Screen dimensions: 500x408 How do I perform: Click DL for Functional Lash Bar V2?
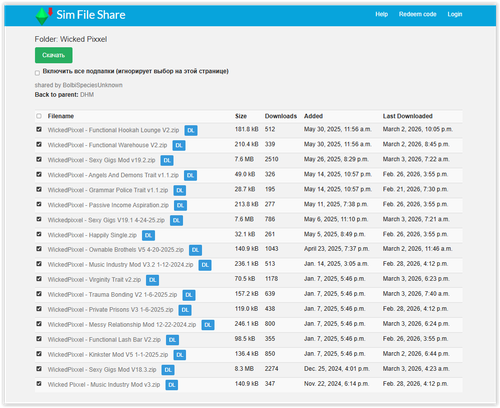(x=172, y=340)
